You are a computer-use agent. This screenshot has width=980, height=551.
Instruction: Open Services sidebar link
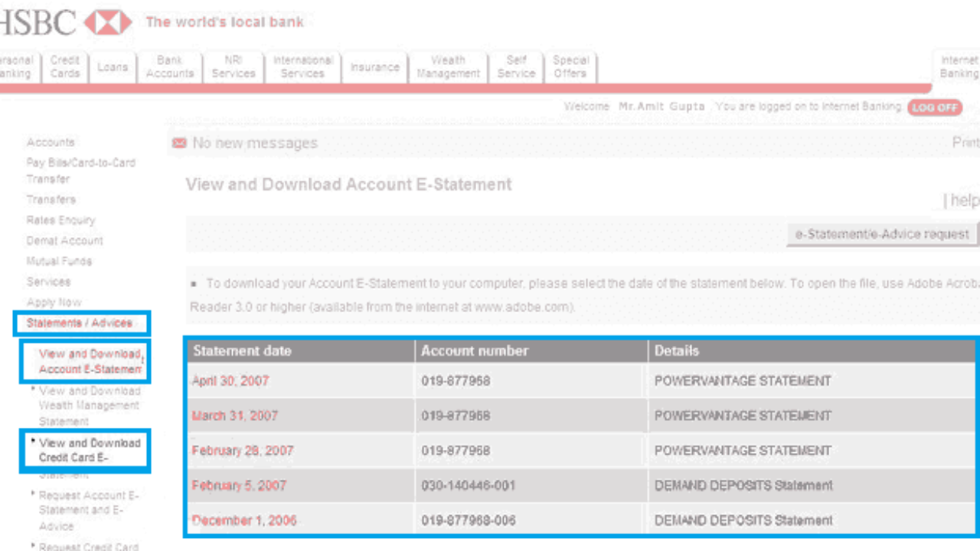[48, 282]
